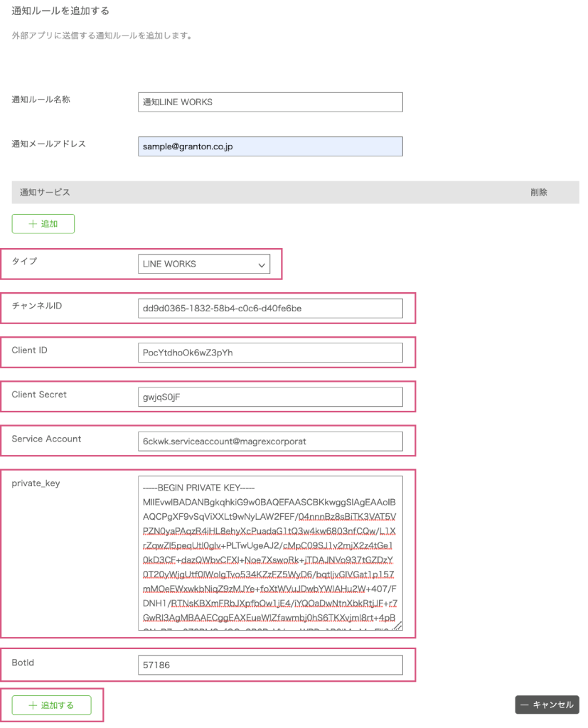This screenshot has width=588, height=728.
Task: Click into the チャンネルID text field
Action: click(x=270, y=309)
